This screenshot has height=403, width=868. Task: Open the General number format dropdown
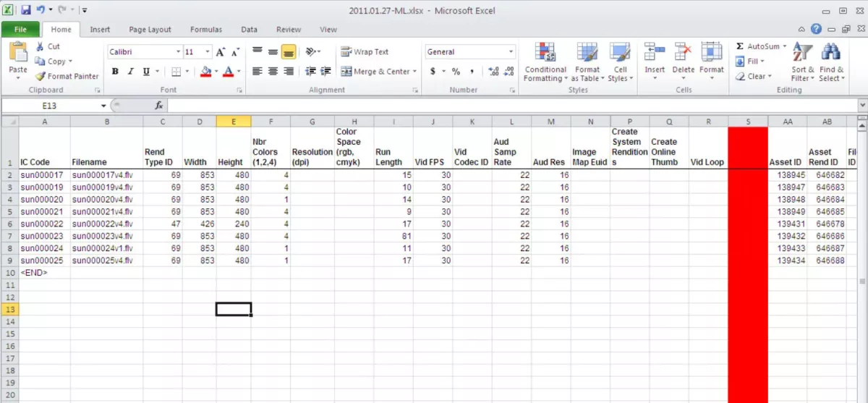click(511, 52)
